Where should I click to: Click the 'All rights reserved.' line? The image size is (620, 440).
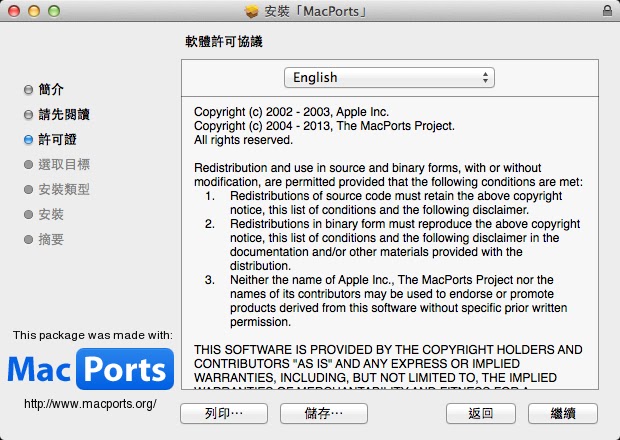(243, 140)
